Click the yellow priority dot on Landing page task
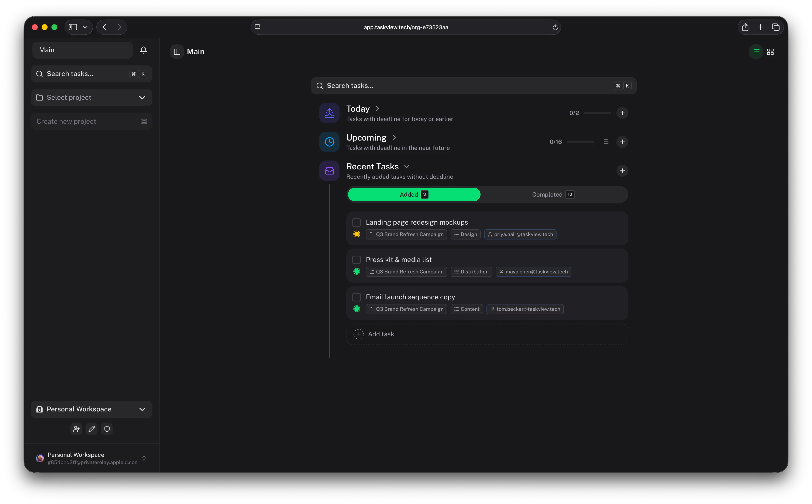This screenshot has width=812, height=504. (356, 234)
